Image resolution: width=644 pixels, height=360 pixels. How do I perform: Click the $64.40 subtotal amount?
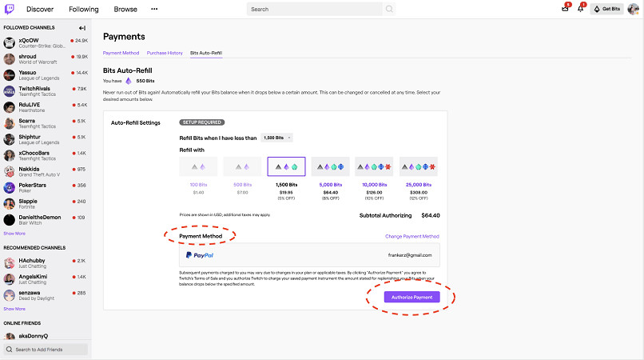431,215
